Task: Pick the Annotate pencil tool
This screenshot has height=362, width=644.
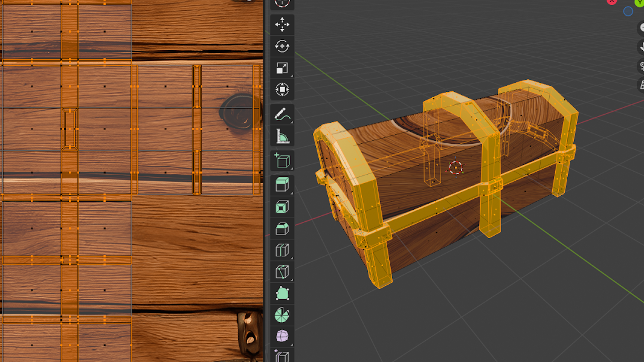Action: (x=282, y=114)
